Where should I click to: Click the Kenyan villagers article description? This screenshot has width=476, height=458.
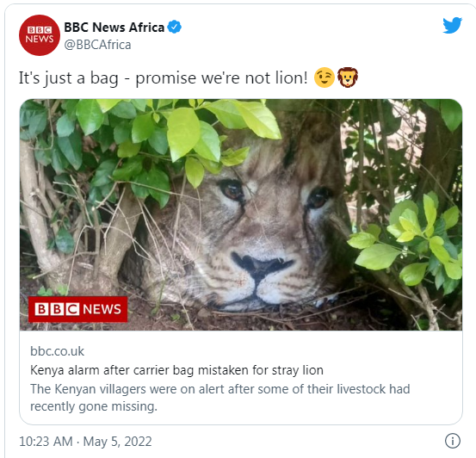click(x=220, y=397)
